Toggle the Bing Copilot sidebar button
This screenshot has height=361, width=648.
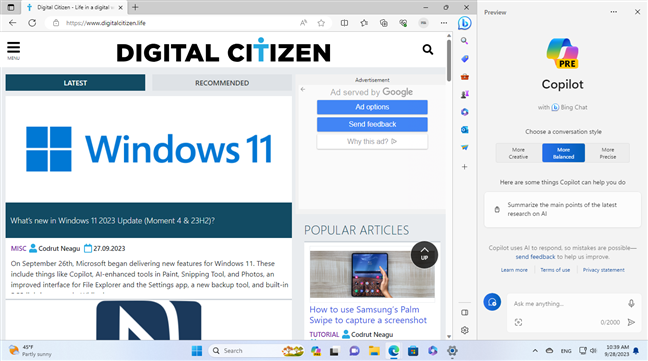[465, 23]
